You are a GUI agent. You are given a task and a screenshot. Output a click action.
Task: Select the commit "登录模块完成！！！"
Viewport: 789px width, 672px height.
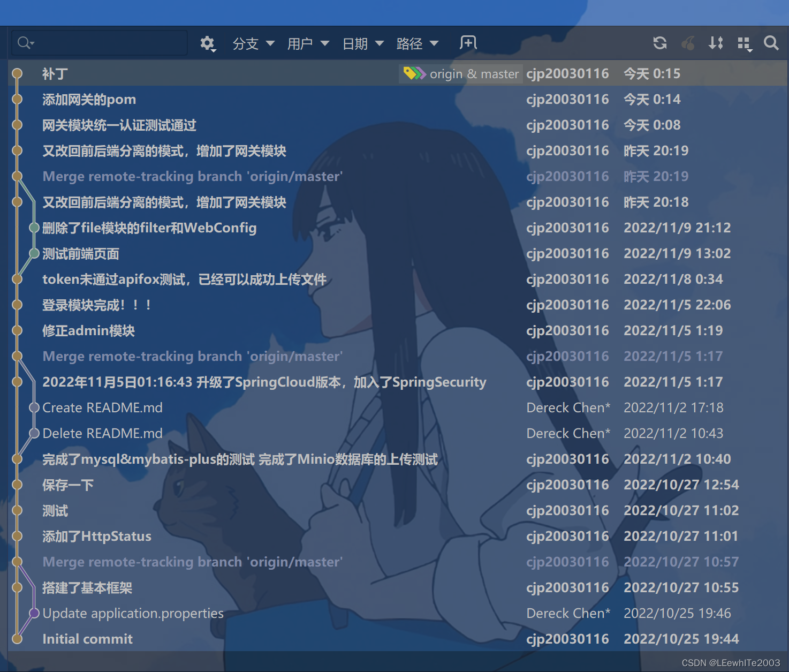398,305
